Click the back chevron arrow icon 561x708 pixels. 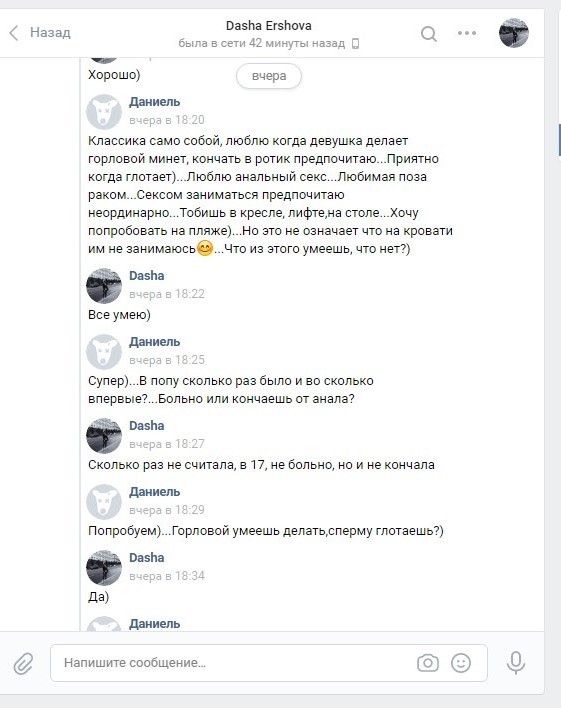[x=14, y=33]
